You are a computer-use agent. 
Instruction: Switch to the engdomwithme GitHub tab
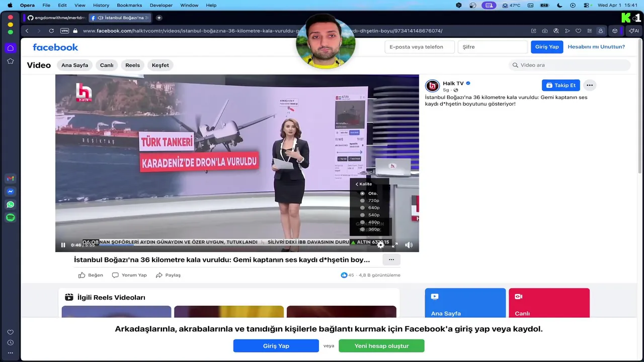point(56,18)
